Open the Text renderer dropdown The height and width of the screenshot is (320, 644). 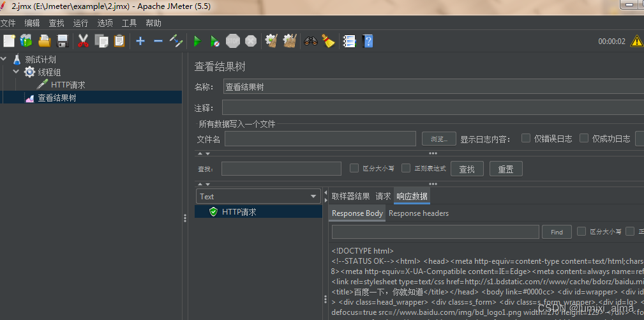[x=258, y=196]
